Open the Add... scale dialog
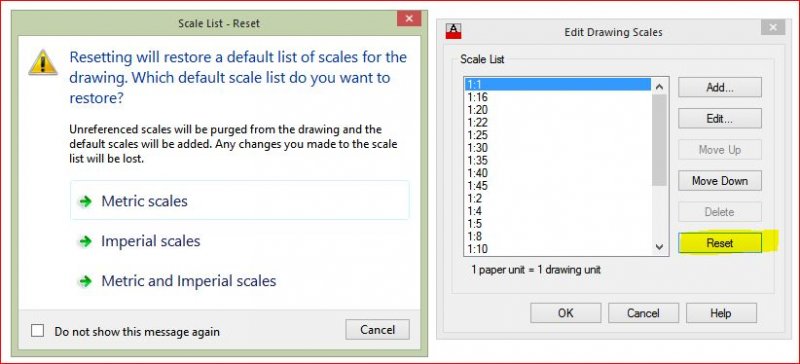Image resolution: width=800 pixels, height=364 pixels. 720,87
